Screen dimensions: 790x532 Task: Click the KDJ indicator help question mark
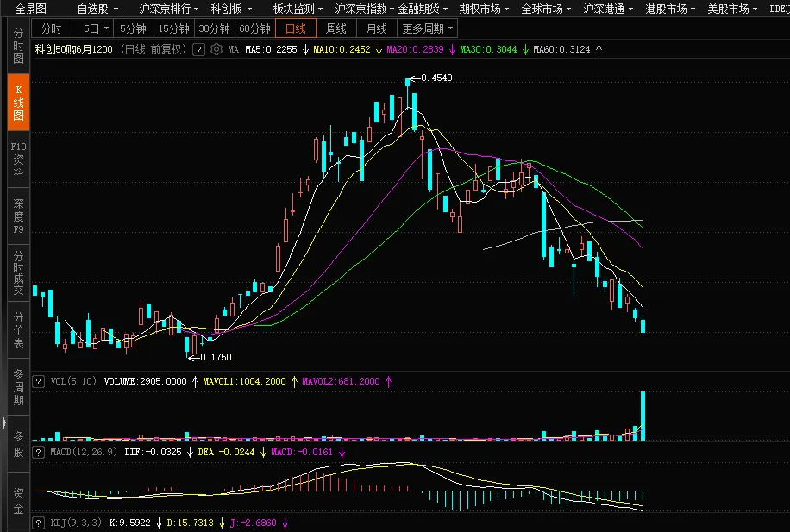[x=38, y=523]
